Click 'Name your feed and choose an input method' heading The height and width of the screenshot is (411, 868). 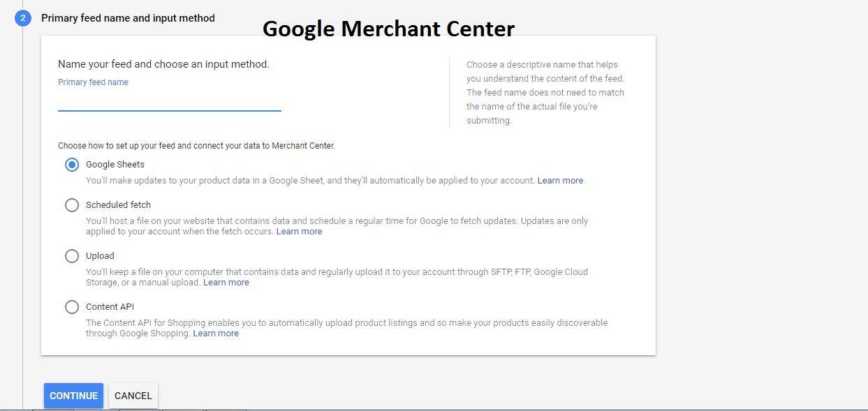163,64
